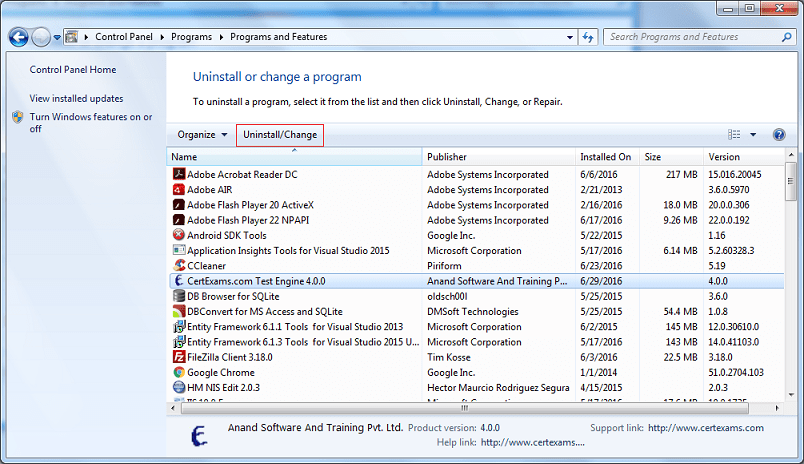This screenshot has width=804, height=464.
Task: Open the Organize dropdown menu
Action: coord(202,135)
